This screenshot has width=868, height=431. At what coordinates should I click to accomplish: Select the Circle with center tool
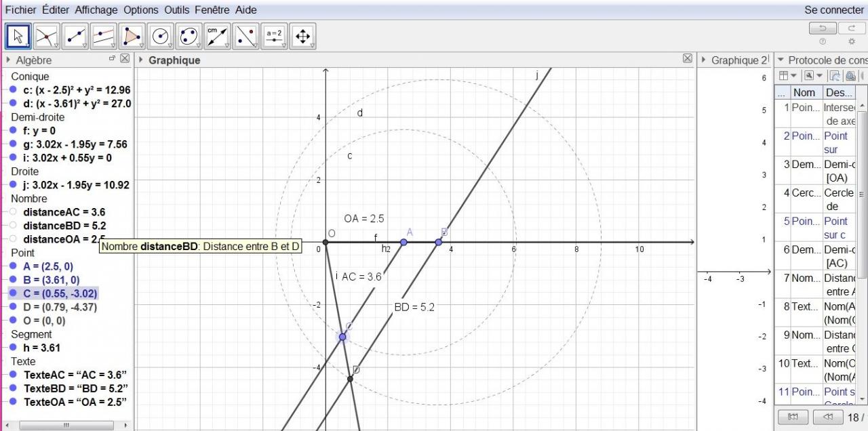pos(160,37)
